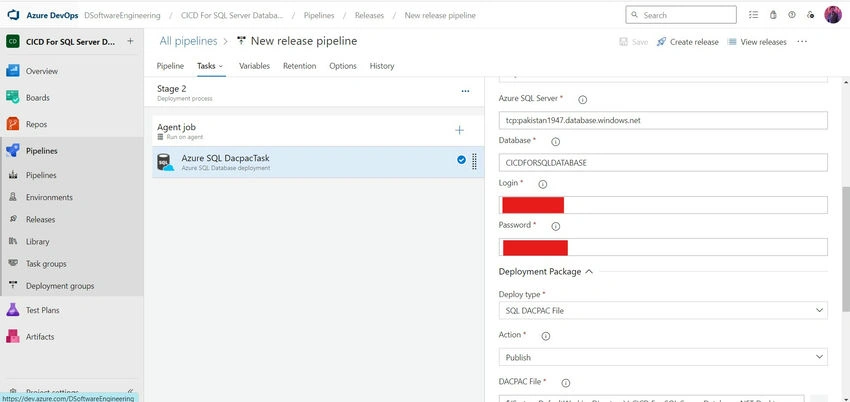Screen dimensions: 850x402
Task: Click the Login input field
Action: pyautogui.click(x=663, y=205)
